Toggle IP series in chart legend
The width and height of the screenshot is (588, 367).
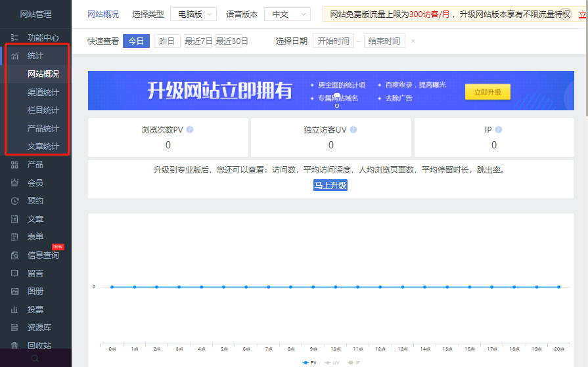(x=353, y=363)
